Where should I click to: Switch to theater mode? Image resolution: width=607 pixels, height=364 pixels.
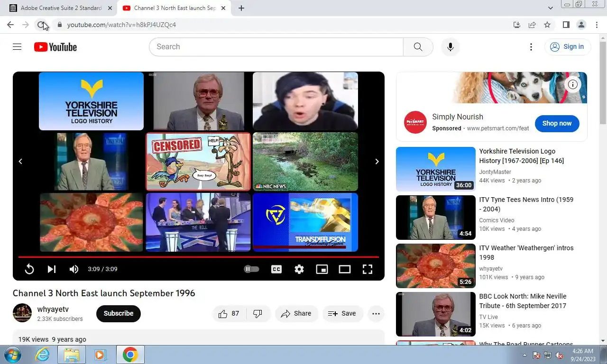345,269
